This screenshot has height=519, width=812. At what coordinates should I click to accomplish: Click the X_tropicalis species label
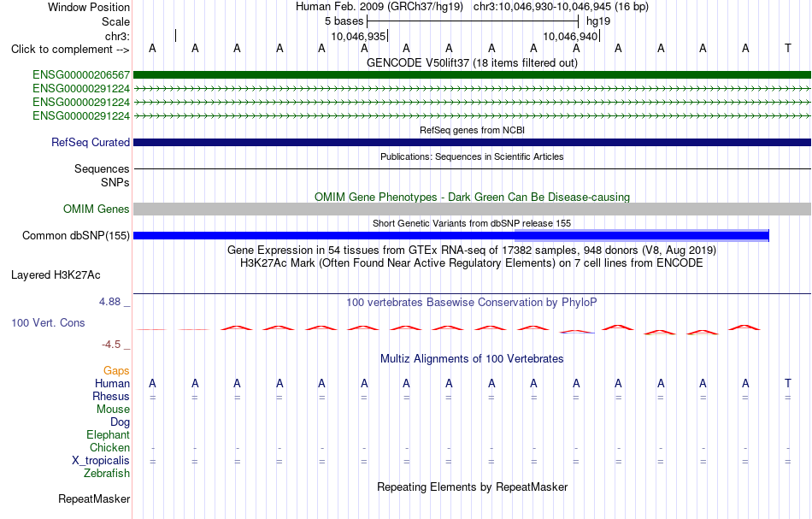[x=101, y=461]
